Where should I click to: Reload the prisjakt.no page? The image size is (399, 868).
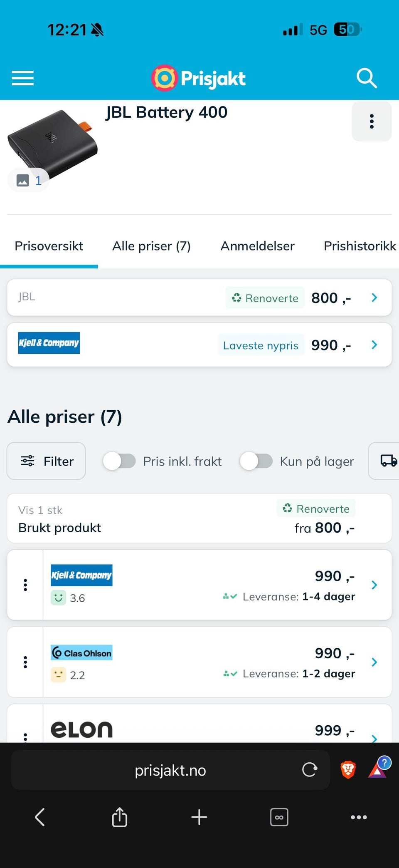[x=309, y=769]
